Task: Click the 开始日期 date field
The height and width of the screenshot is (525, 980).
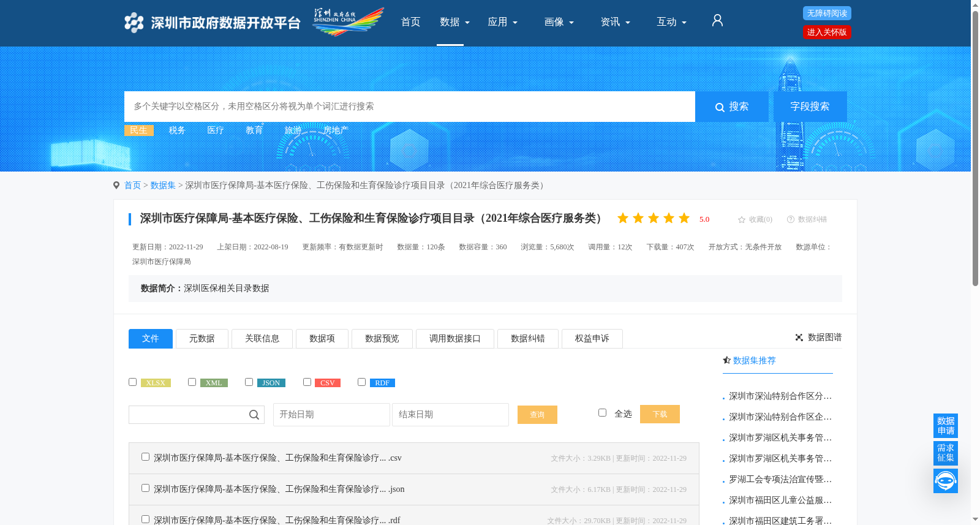Action: coord(331,415)
